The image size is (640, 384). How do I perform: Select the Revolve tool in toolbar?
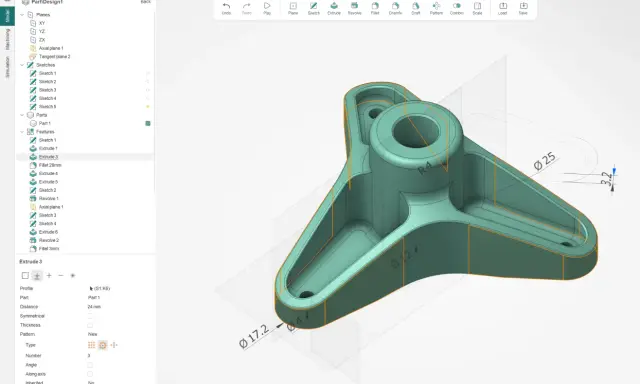point(354,8)
